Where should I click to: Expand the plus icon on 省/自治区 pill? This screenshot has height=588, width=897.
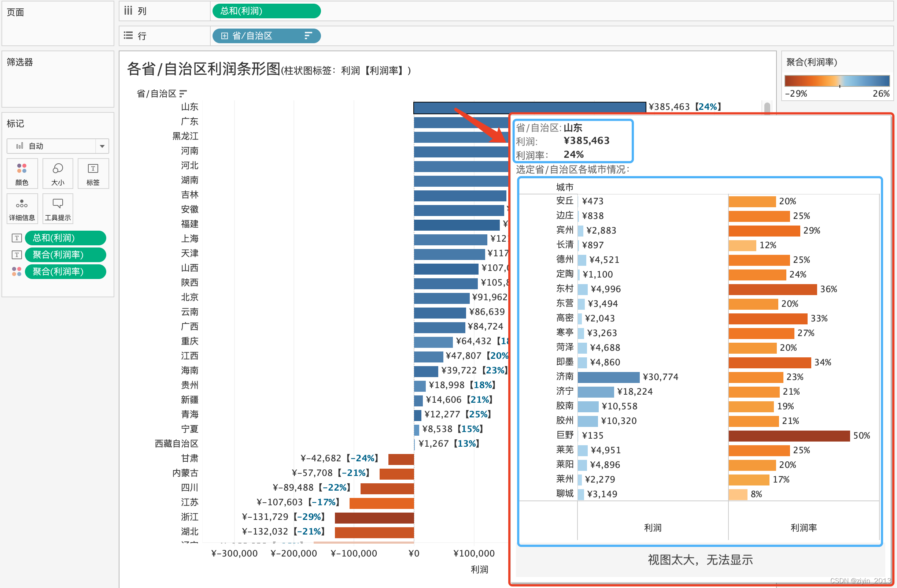[x=225, y=36]
